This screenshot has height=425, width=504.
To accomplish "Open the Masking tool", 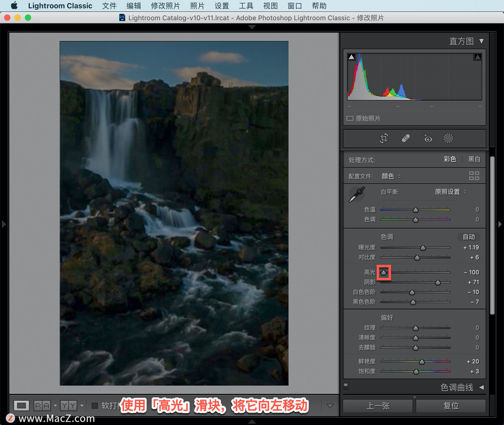I will point(448,138).
